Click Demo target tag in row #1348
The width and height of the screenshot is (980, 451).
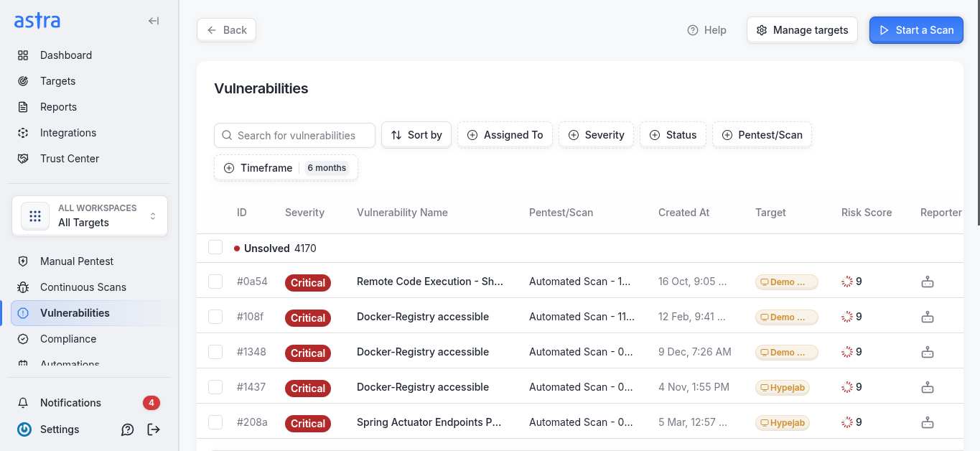pyautogui.click(x=786, y=353)
